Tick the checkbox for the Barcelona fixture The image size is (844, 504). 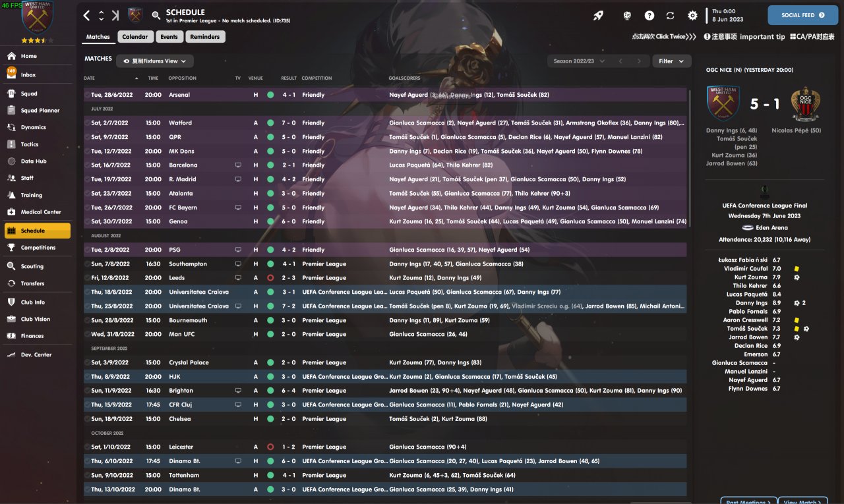click(x=88, y=165)
